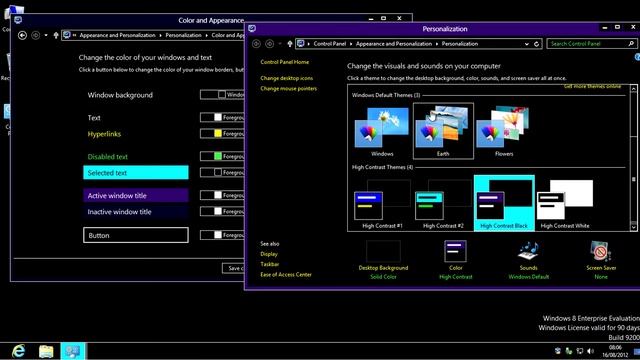Select the Earth theme
This screenshot has width=640, height=360.
click(x=443, y=131)
